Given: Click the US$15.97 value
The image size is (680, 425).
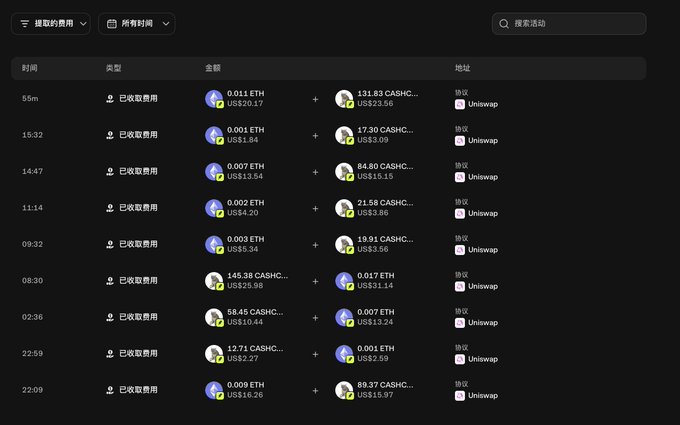Looking at the screenshot, I should [x=375, y=395].
